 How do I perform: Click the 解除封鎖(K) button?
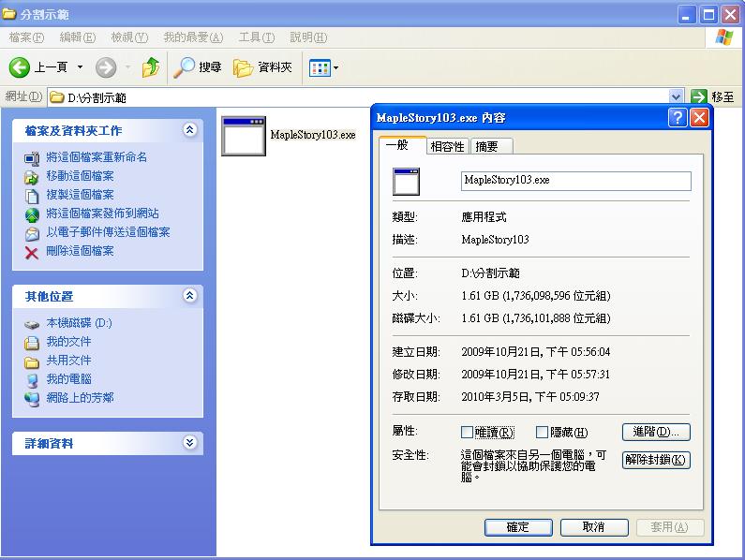click(x=656, y=460)
